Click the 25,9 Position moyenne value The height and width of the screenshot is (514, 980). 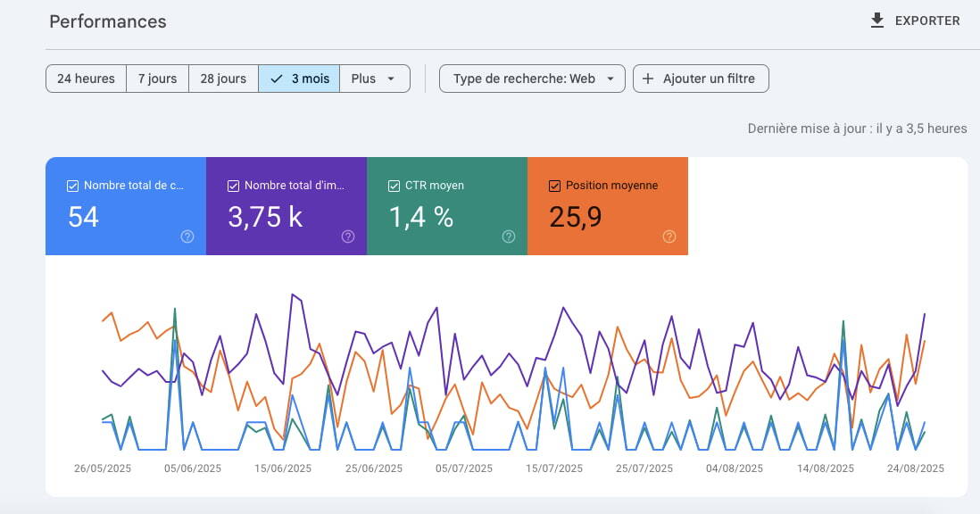(x=577, y=217)
